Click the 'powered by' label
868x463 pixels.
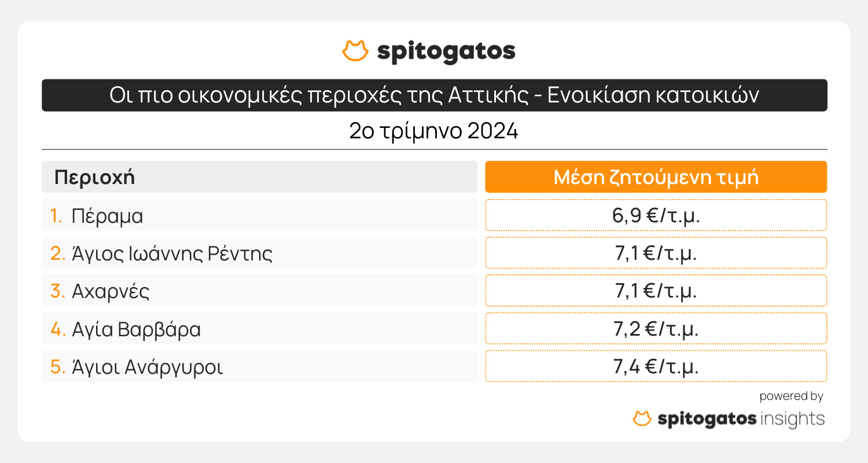pyautogui.click(x=791, y=396)
